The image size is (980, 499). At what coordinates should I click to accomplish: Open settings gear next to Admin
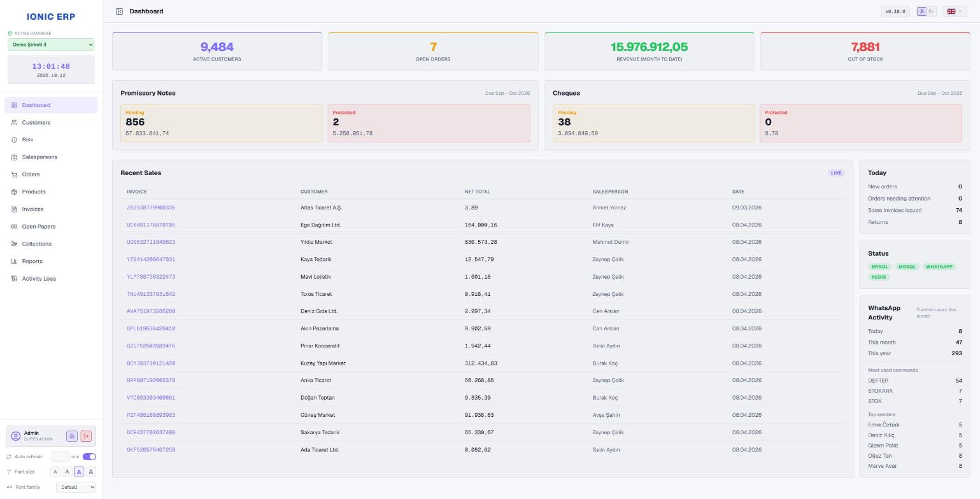[x=72, y=436]
